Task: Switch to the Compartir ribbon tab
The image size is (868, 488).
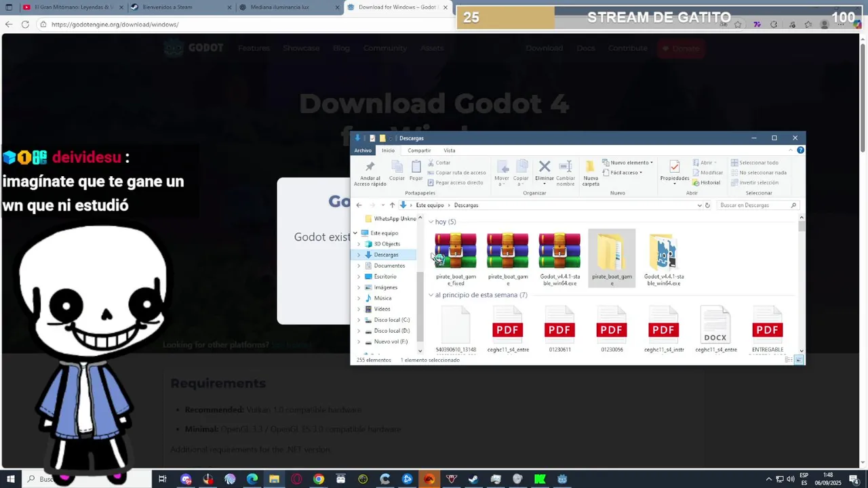Action: tap(419, 150)
